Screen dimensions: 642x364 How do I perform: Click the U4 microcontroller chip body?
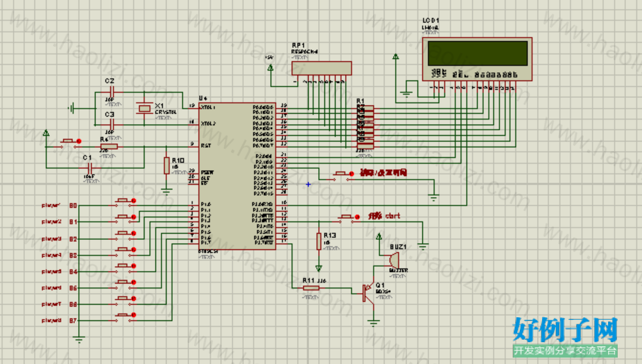click(x=237, y=176)
